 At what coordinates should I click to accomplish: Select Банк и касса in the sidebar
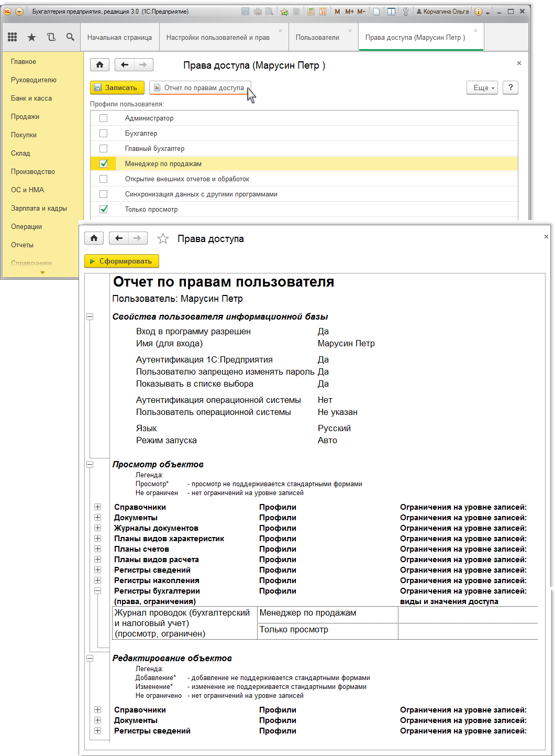[31, 98]
